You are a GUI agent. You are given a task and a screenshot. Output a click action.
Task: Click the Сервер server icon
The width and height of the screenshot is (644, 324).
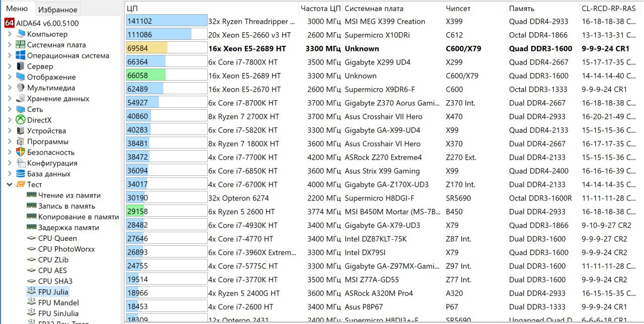[x=20, y=67]
